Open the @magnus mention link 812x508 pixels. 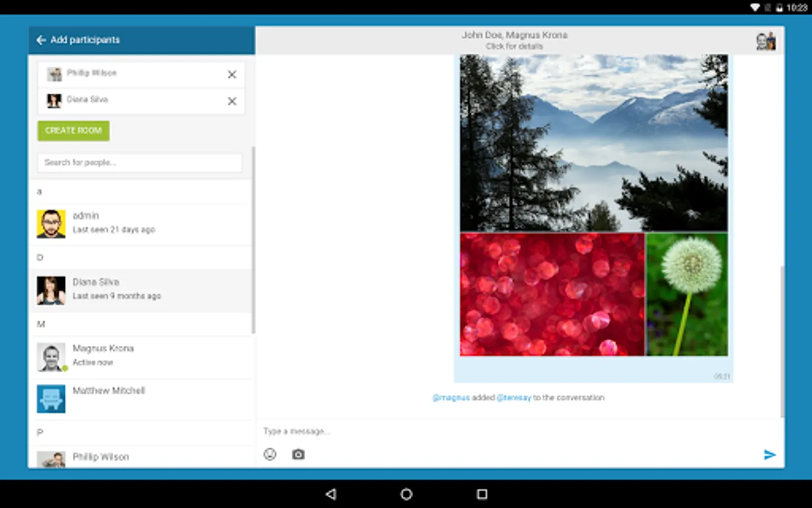pos(451,398)
